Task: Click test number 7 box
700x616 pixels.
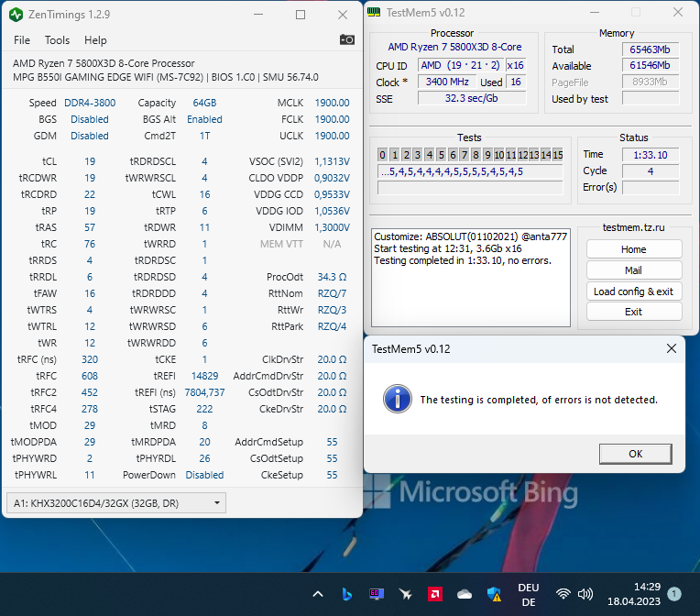Action: 465,155
